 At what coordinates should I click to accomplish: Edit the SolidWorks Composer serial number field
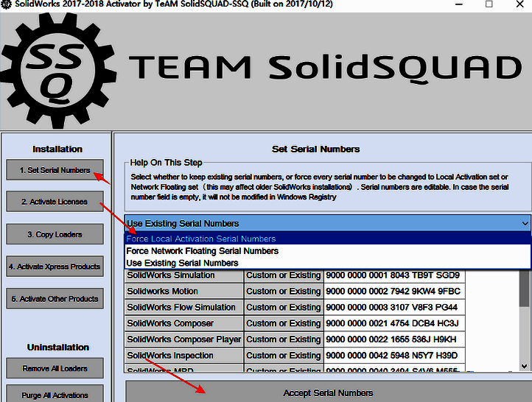click(x=394, y=323)
